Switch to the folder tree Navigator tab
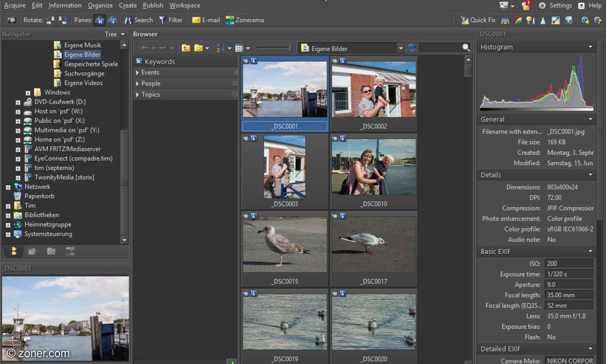The width and height of the screenshot is (606, 364). pos(14,252)
